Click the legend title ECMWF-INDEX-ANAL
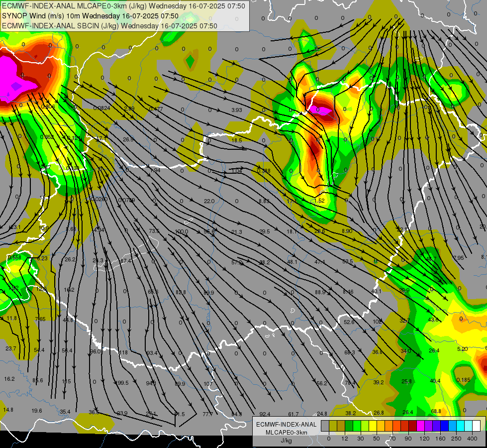 click(x=287, y=425)
